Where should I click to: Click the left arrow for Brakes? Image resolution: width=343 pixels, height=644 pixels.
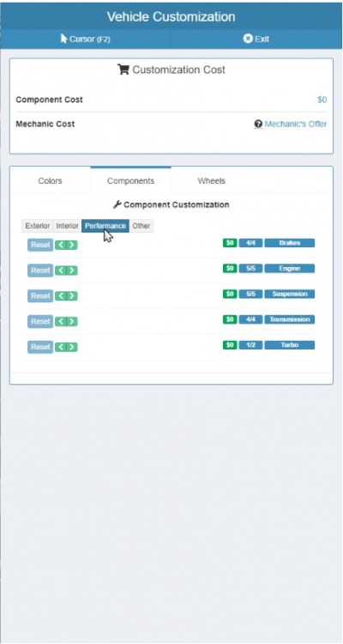pos(61,245)
